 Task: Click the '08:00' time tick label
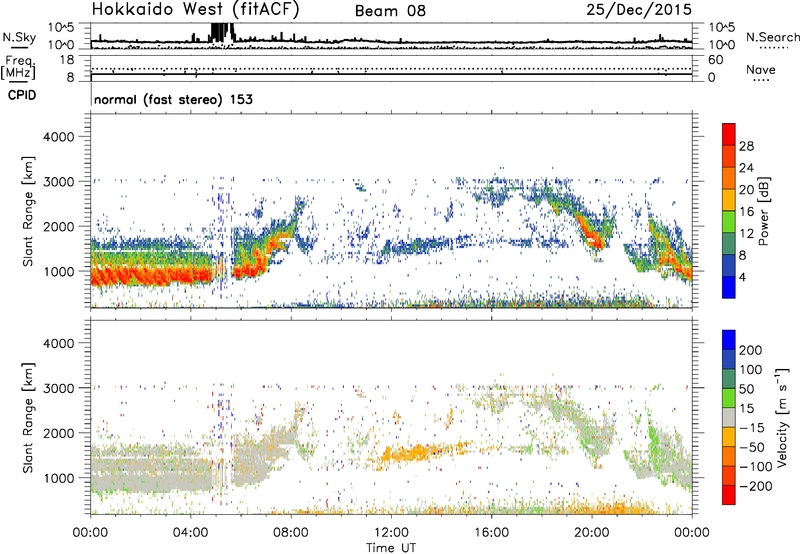[291, 533]
